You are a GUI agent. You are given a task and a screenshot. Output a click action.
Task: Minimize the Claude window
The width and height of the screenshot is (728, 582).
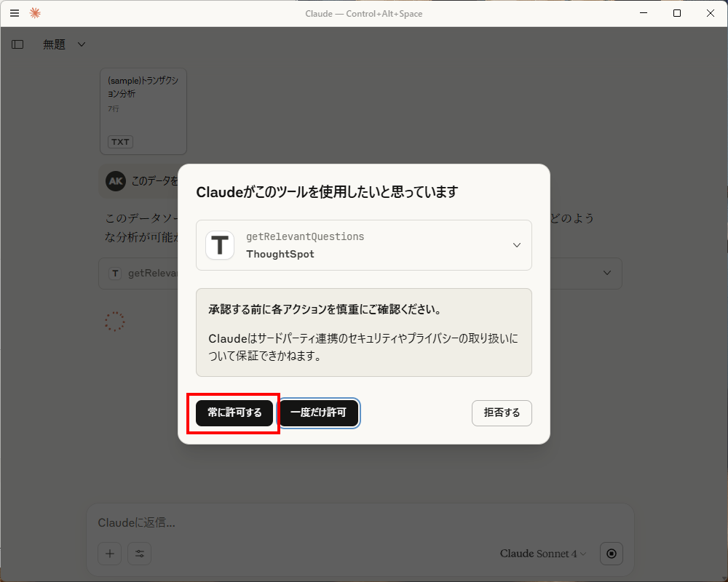pos(644,13)
